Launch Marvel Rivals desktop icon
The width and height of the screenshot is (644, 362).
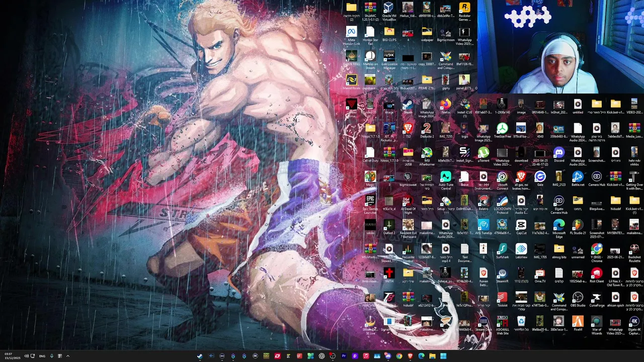tap(351, 82)
